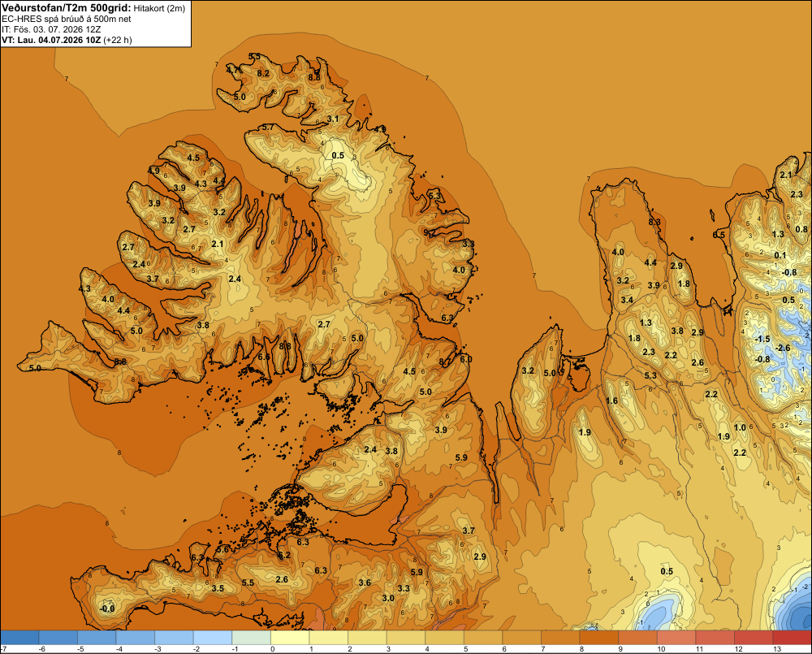This screenshot has height=654, width=812.
Task: Select the 8.3 temperature label
Action: (x=654, y=222)
